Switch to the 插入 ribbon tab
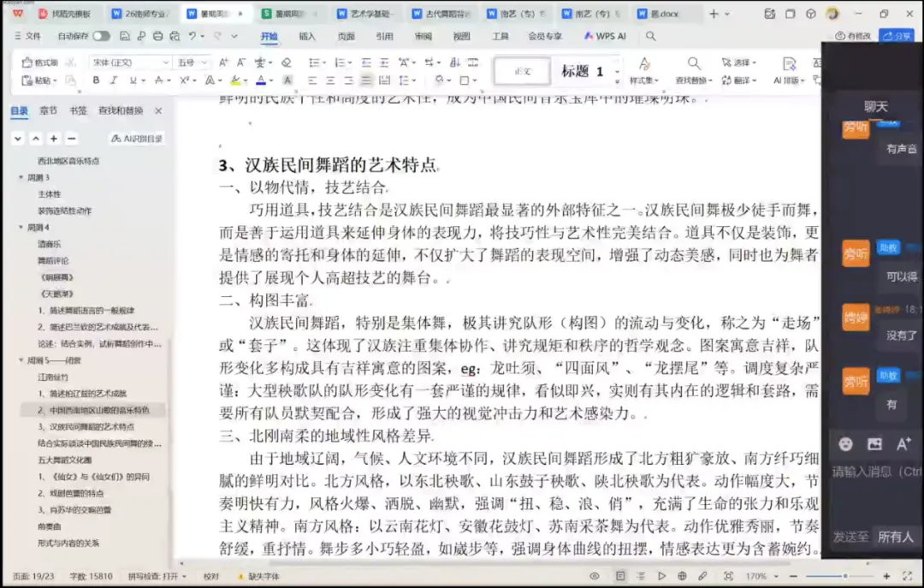The height and width of the screenshot is (588, 924). point(307,36)
